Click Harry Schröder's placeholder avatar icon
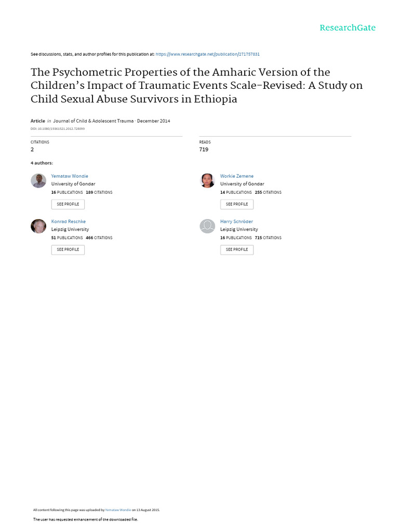The width and height of the screenshot is (399, 532). [207, 225]
